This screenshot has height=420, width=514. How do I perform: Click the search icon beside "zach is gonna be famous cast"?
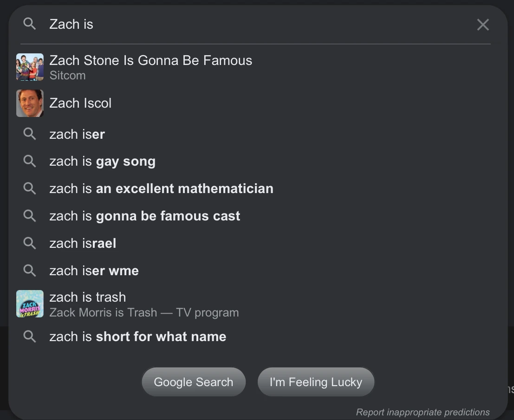[x=29, y=216]
